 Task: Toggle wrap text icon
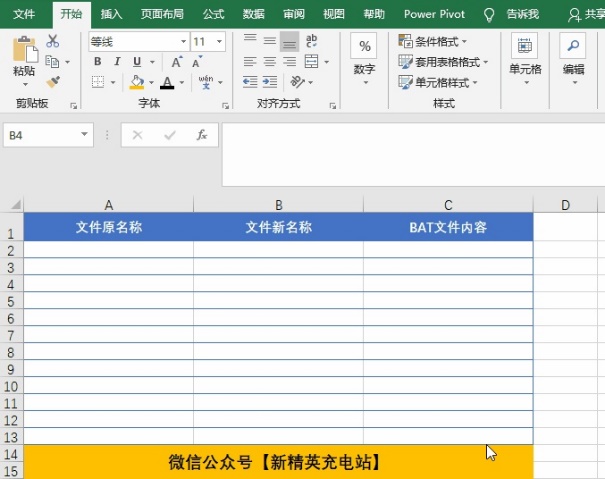(311, 41)
